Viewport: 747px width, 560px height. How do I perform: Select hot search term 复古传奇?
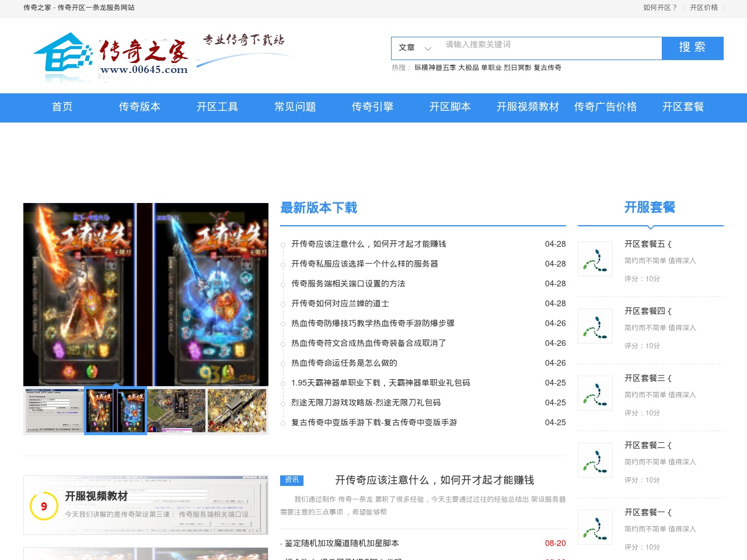(x=547, y=68)
